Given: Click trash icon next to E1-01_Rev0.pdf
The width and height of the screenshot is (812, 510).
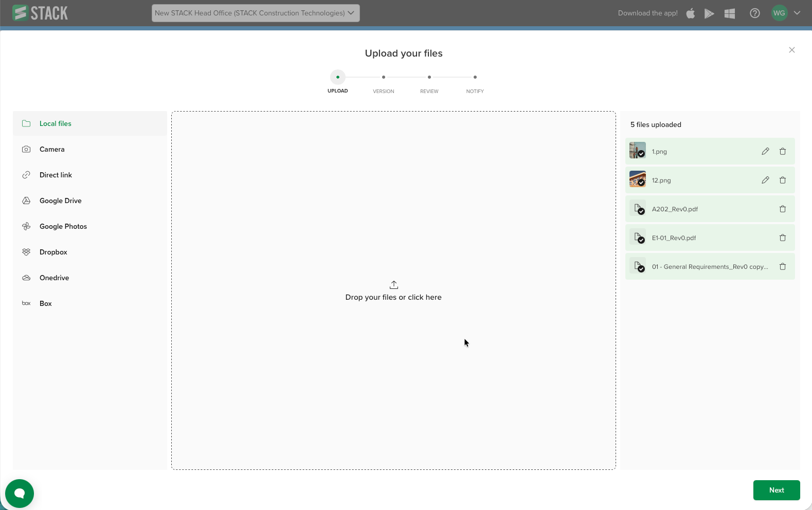Looking at the screenshot, I should [x=782, y=238].
